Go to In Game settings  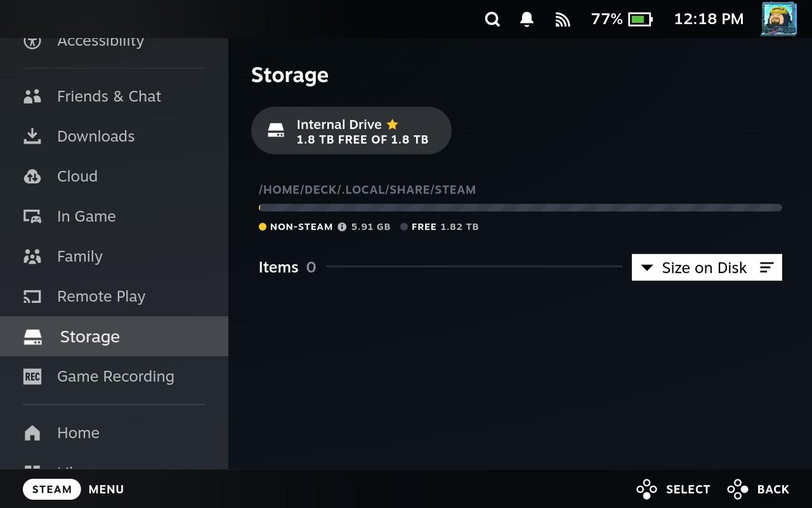pos(86,217)
